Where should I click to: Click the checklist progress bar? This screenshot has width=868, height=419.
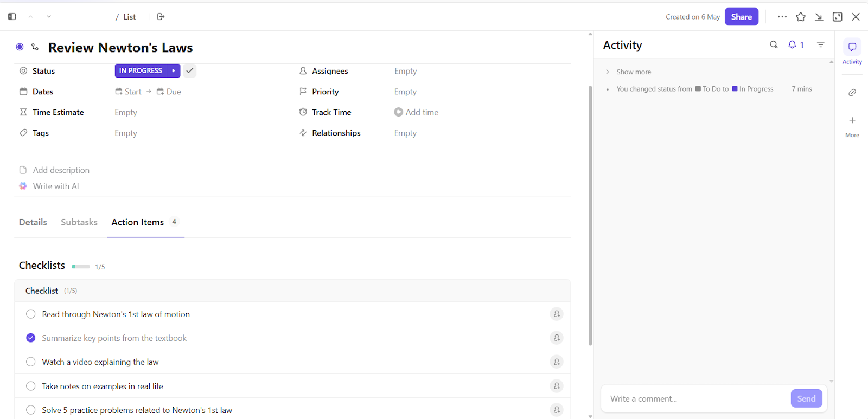pos(81,267)
